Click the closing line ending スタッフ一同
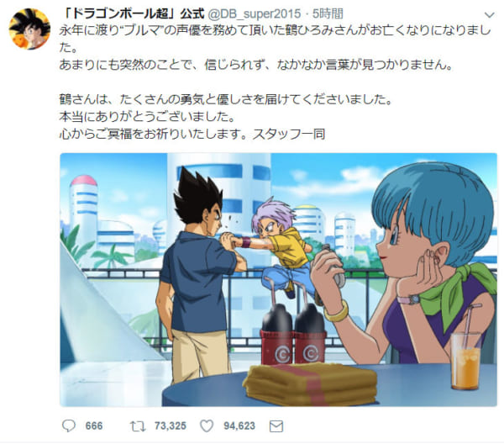The width and height of the screenshot is (504, 444). [x=192, y=134]
